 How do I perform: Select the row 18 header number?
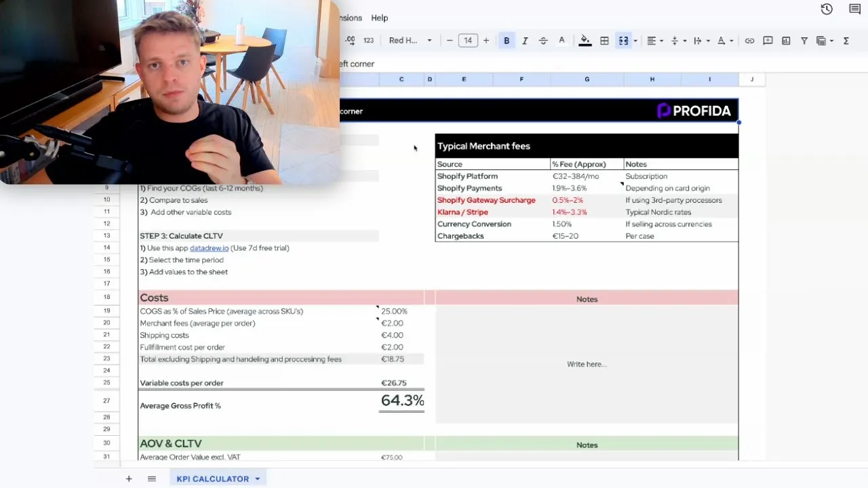[107, 298]
